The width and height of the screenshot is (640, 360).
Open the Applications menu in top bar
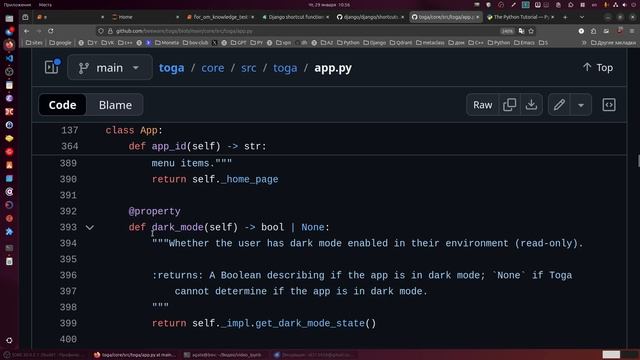(x=18, y=5)
